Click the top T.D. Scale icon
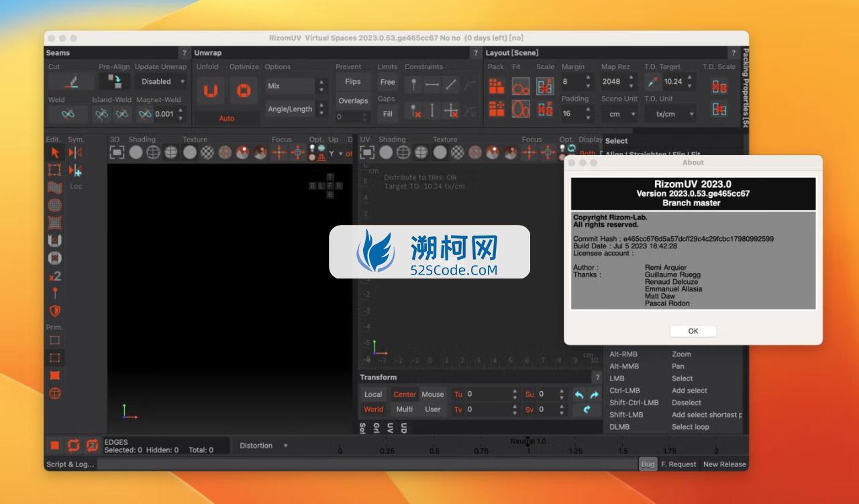859x504 pixels. pos(719,86)
